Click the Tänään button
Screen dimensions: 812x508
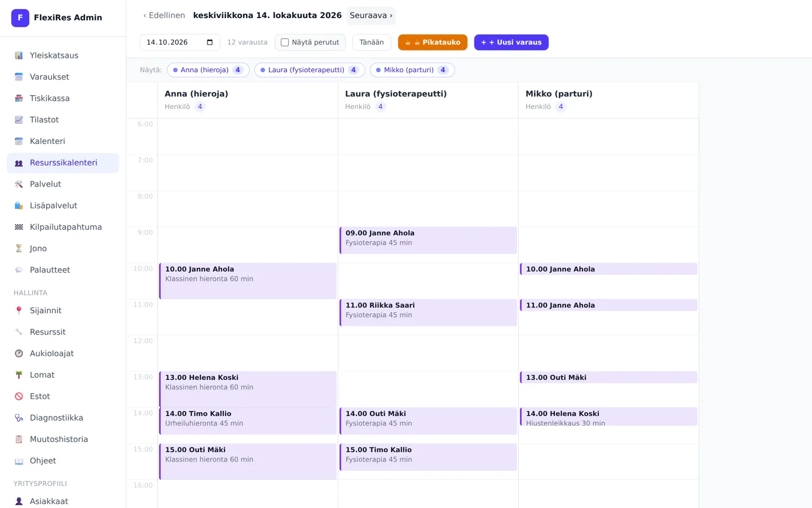tap(372, 42)
